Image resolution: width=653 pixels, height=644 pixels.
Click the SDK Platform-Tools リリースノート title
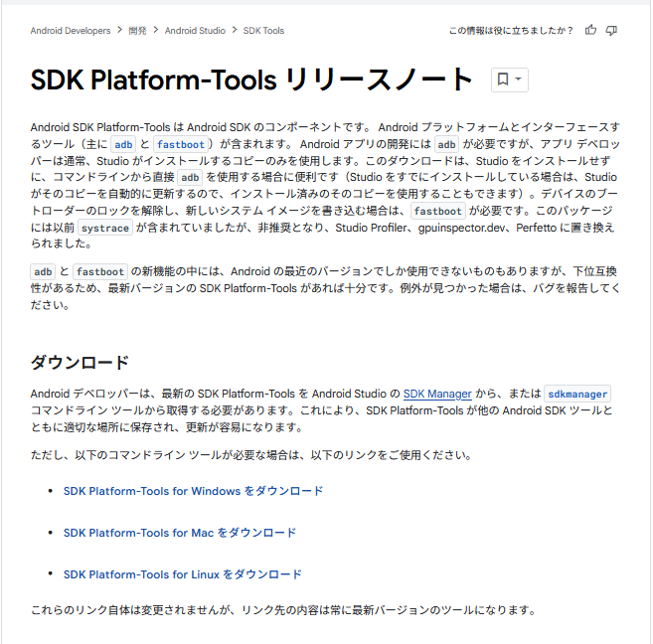[252, 80]
